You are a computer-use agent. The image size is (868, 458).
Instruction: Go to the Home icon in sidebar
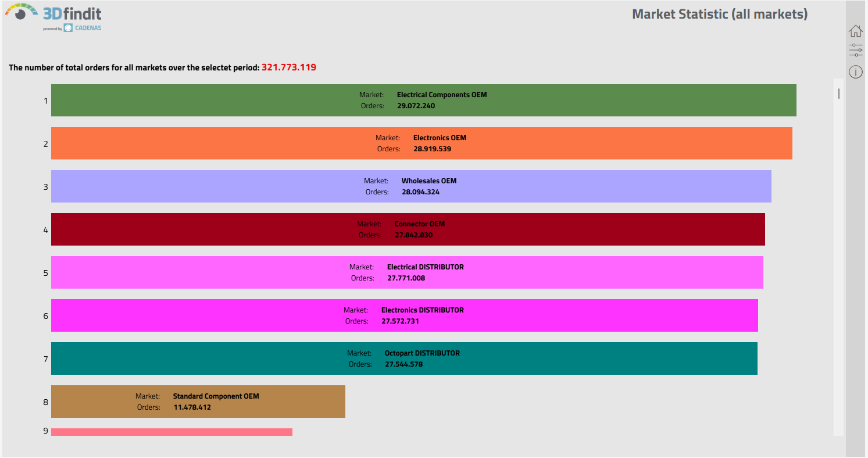point(855,31)
